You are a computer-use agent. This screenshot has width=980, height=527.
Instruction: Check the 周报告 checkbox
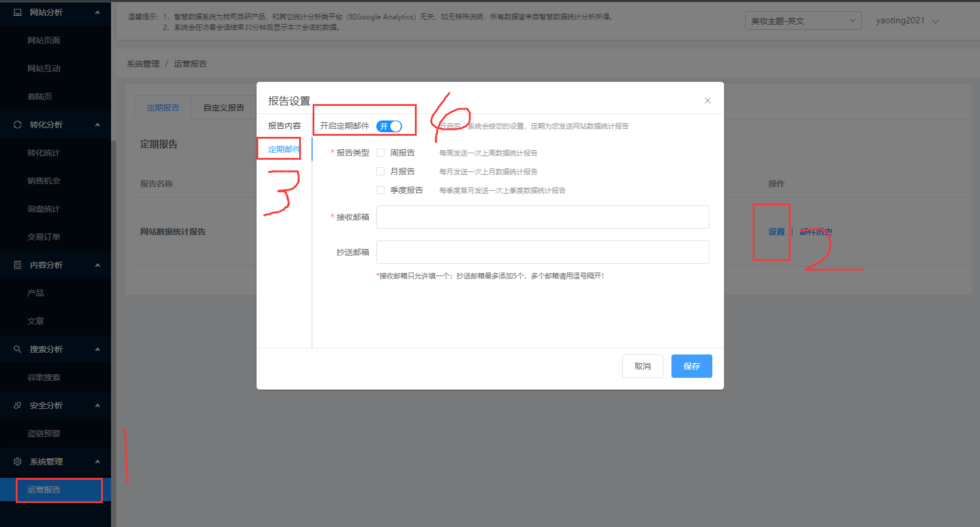[380, 152]
